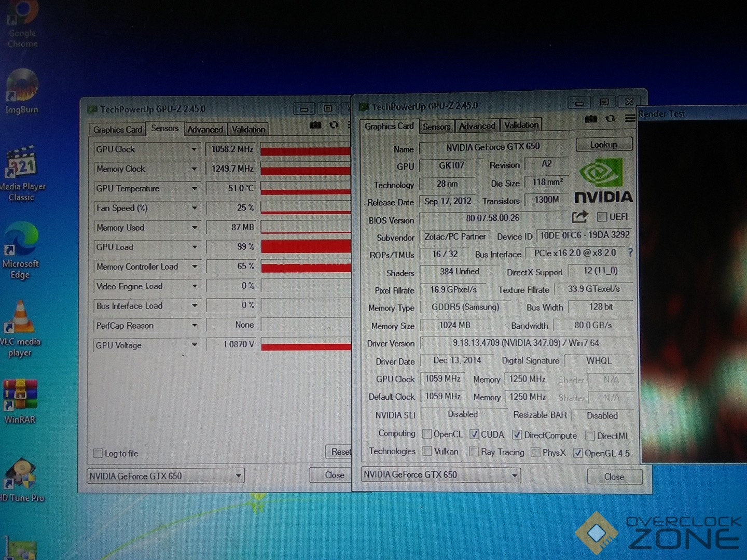This screenshot has height=560, width=747.
Task: Launch Microsoft Edge desktop icon
Action: [x=21, y=250]
